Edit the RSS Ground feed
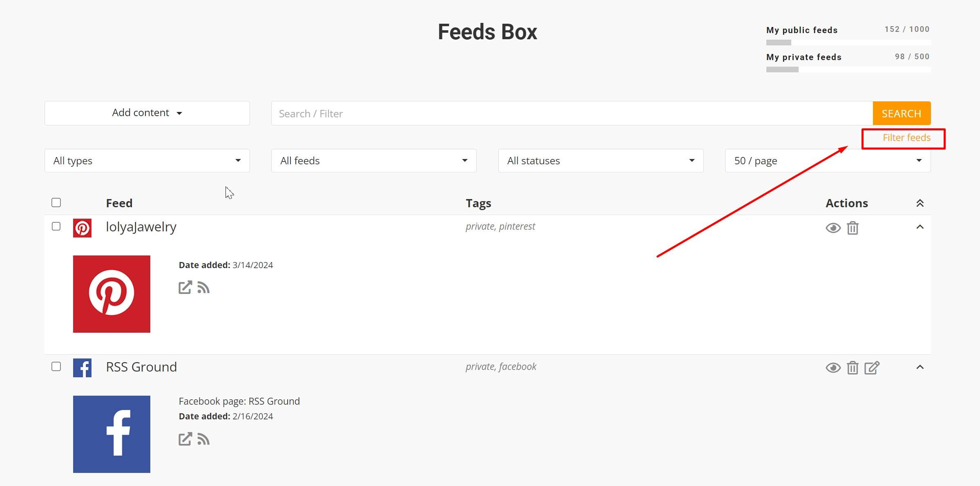980x486 pixels. point(872,368)
